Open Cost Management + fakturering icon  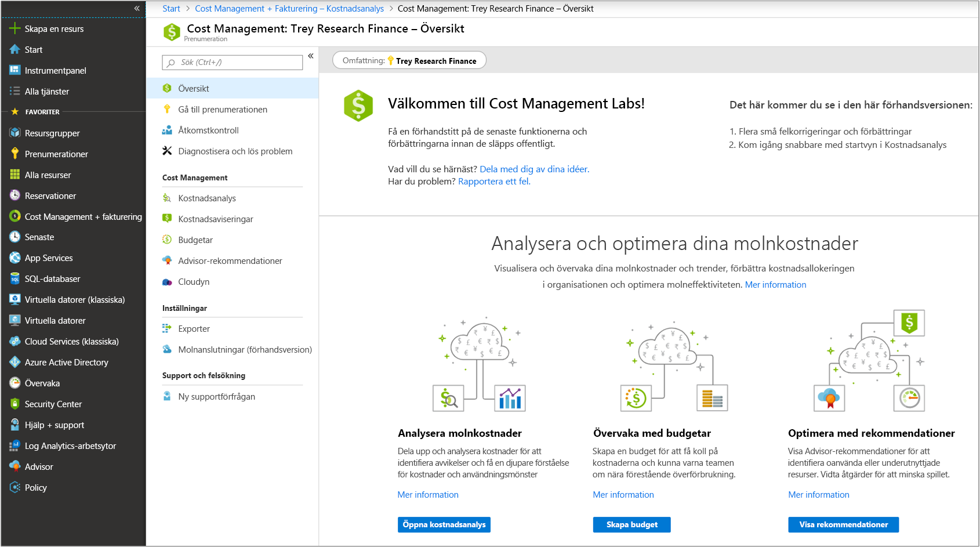15,216
